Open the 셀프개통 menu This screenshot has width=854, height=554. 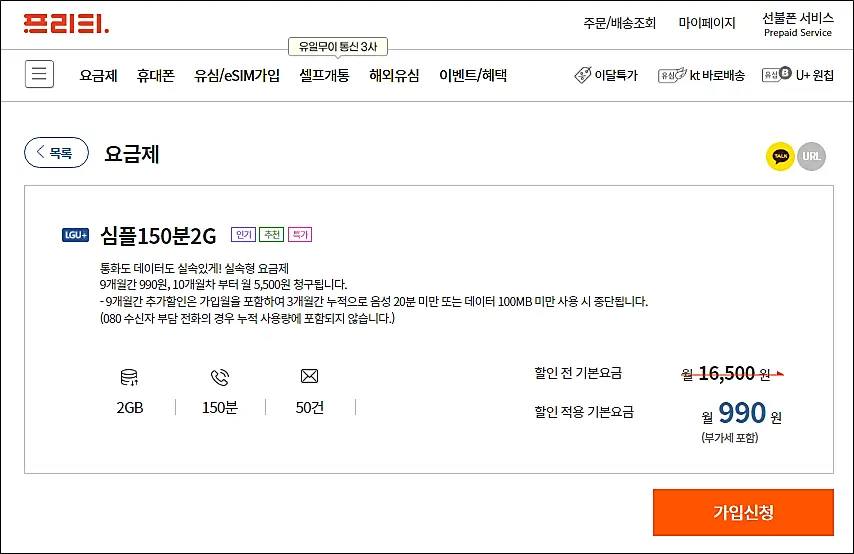[x=325, y=75]
